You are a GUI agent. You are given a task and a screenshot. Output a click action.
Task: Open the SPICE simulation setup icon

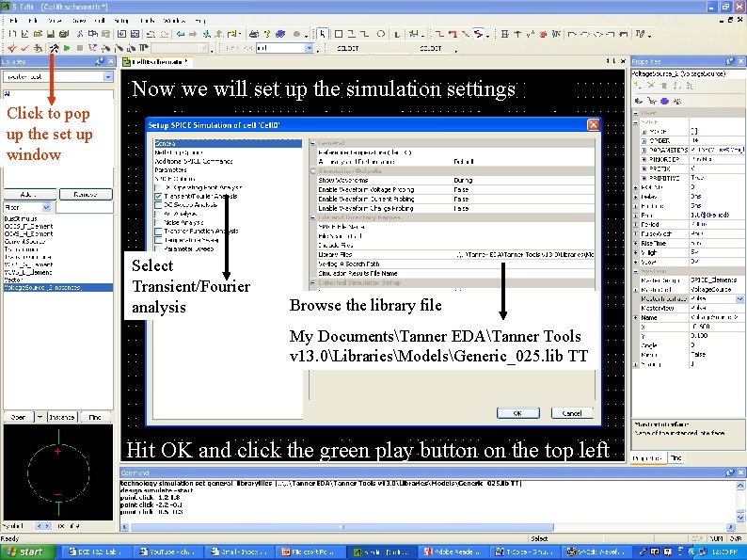[x=55, y=48]
